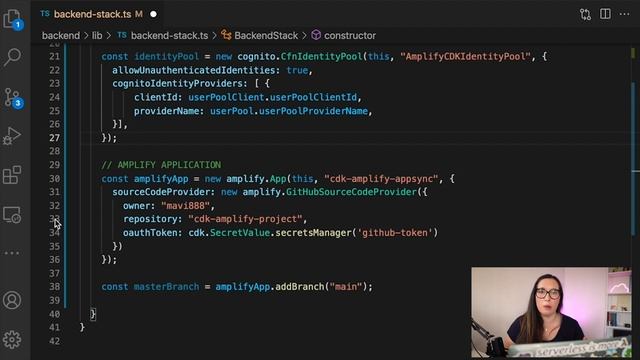
Task: Open the Remote Explorer view
Action: pos(12,214)
